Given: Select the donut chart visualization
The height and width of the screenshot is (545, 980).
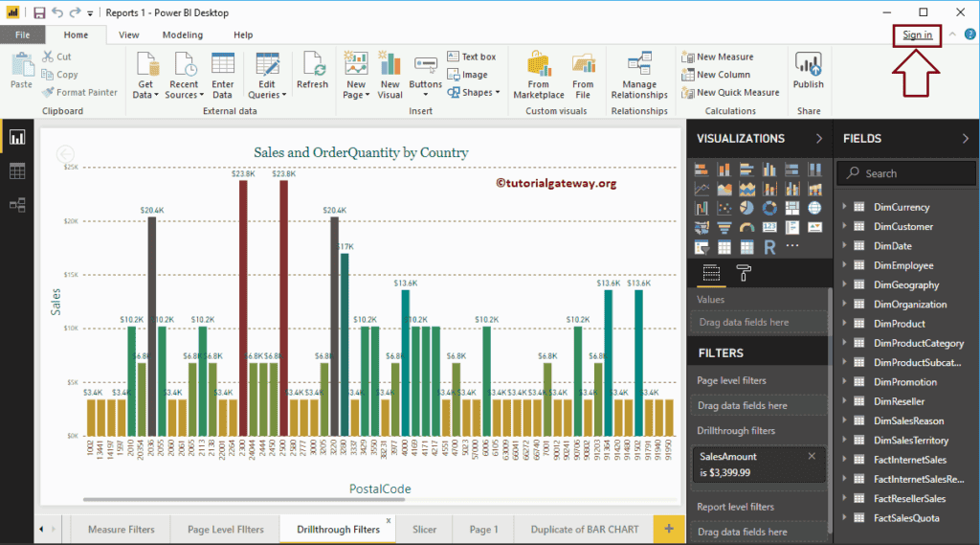Looking at the screenshot, I should click(769, 209).
